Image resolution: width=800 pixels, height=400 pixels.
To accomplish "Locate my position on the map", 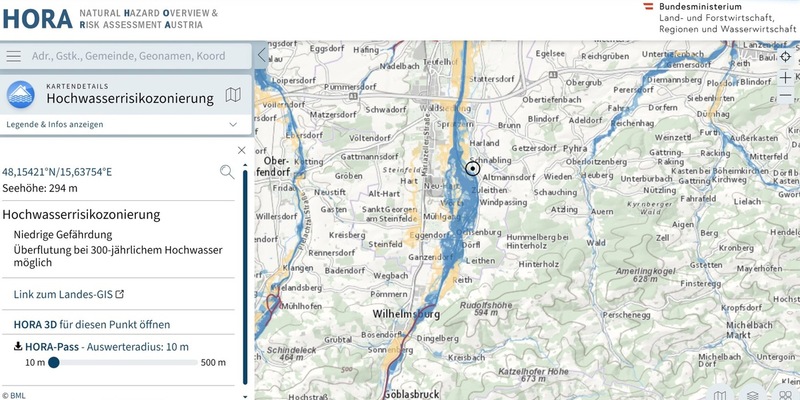I will point(786,56).
